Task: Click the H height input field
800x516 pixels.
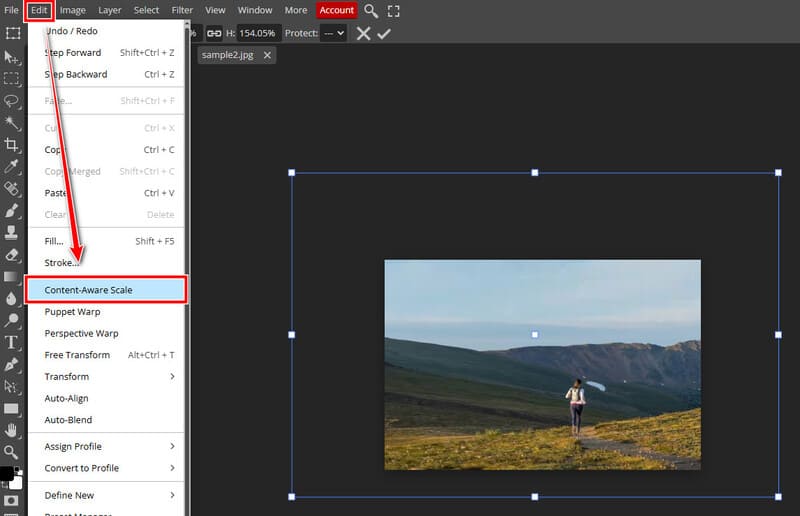Action: (259, 33)
